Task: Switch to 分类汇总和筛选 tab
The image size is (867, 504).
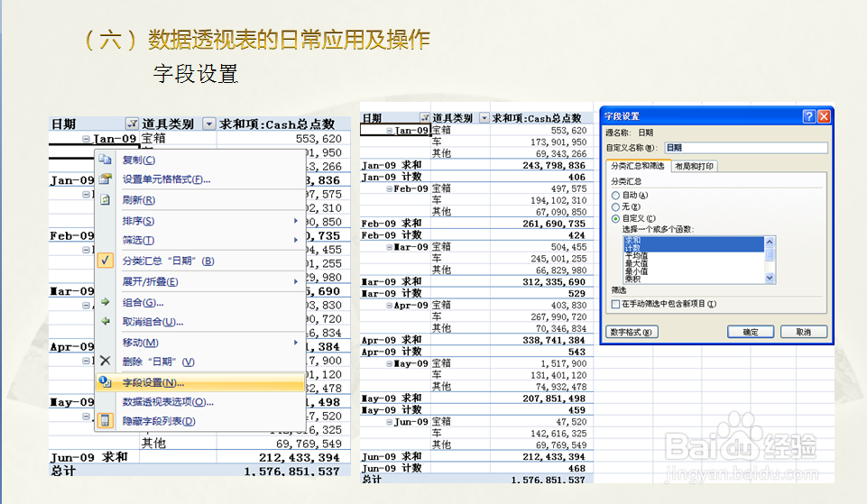Action: coord(638,166)
